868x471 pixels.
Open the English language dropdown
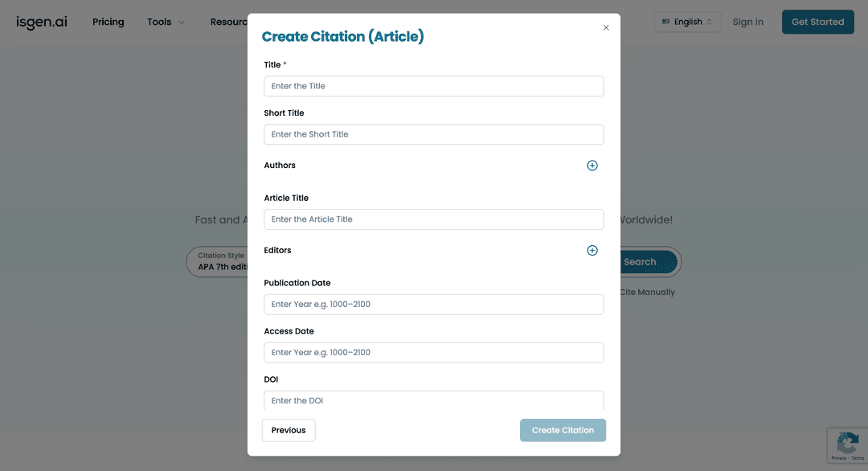(687, 22)
